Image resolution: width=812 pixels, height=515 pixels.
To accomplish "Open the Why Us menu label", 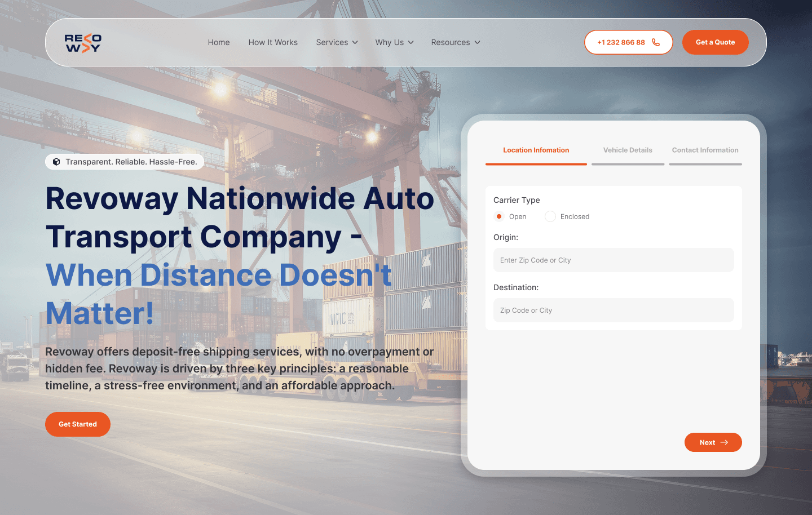I will (390, 42).
